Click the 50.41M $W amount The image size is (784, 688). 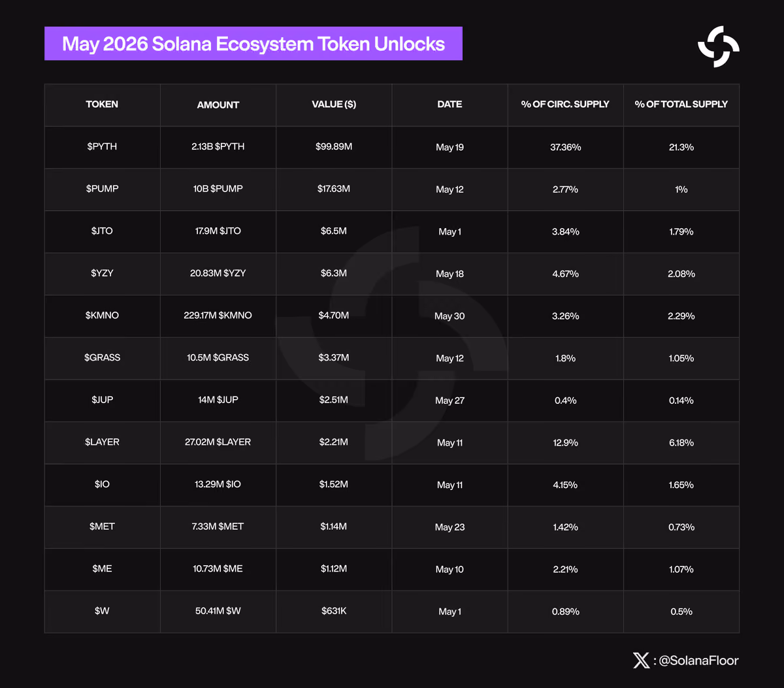218,610
